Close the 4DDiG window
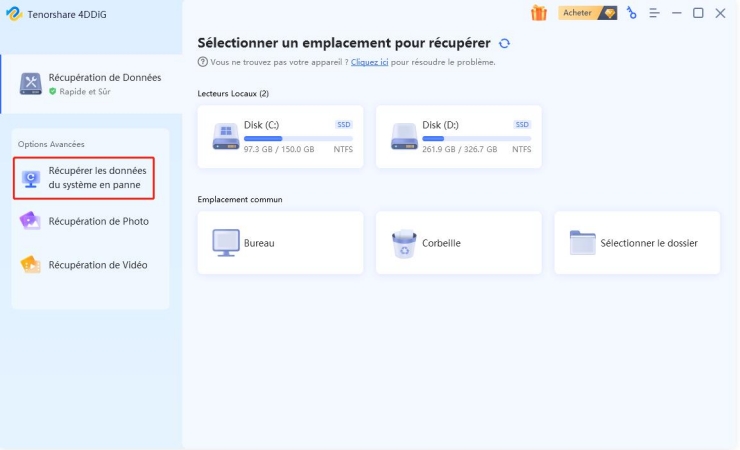The width and height of the screenshot is (740, 450). [720, 13]
